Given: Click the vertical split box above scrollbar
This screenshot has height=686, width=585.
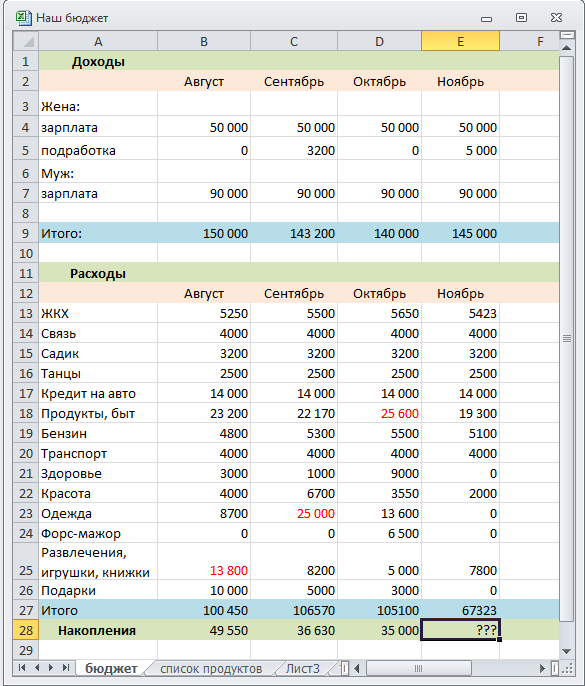Looking at the screenshot, I should click(x=567, y=35).
